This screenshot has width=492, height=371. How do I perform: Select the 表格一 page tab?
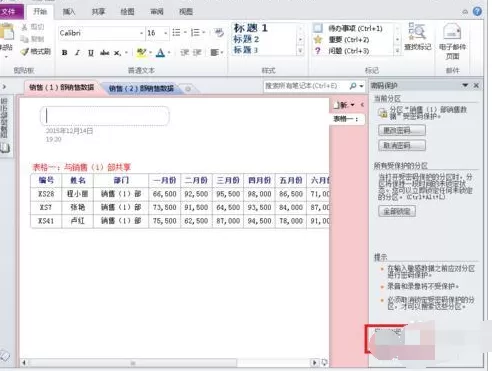348,119
